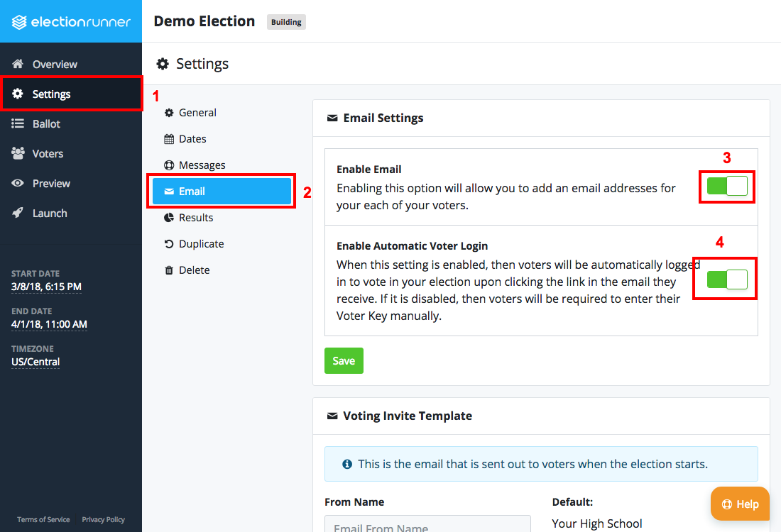Screen dimensions: 781x532
Task: View the Privacy Policy
Action: click(x=103, y=519)
